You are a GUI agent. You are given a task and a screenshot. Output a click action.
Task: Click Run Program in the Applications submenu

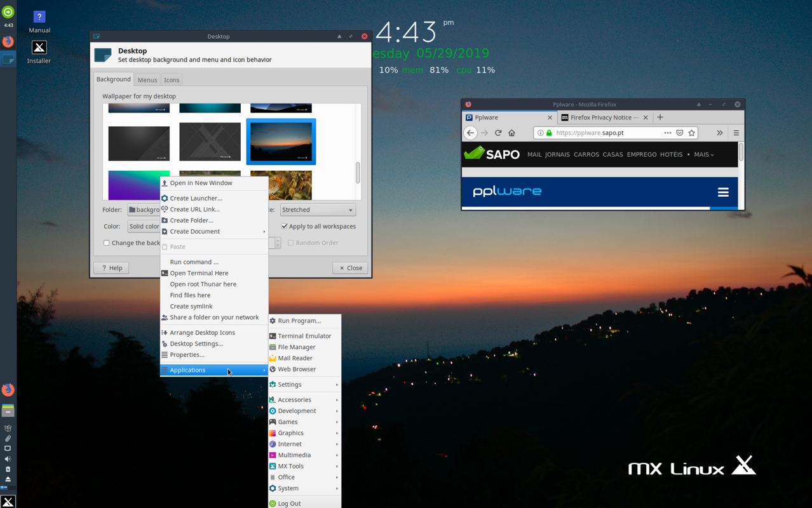pos(299,320)
